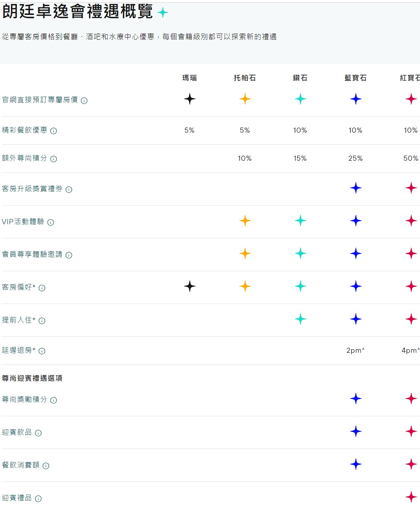
Task: Click info icon next to 延遲退房
Action: click(x=42, y=351)
